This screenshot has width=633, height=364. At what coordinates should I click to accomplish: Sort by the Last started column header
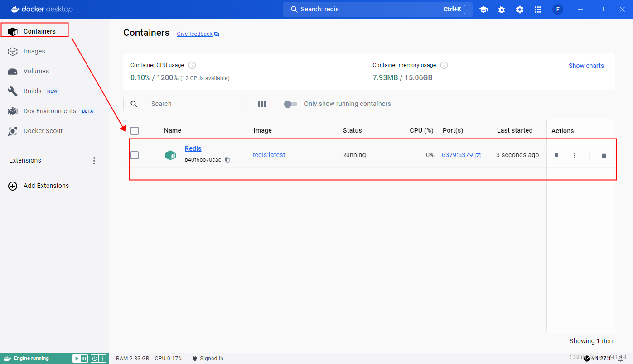[x=515, y=130]
